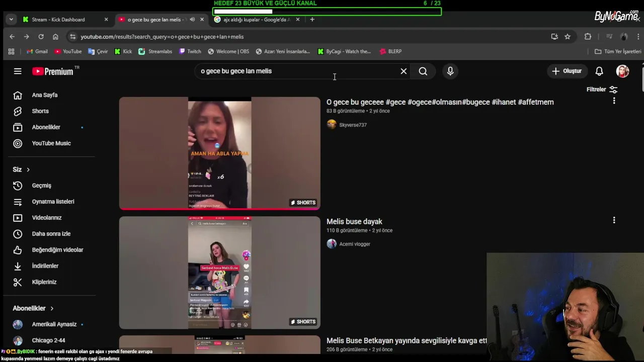Viewport: 644px width, 362px height.
Task: Open a new browser tab
Action: pyautogui.click(x=312, y=20)
